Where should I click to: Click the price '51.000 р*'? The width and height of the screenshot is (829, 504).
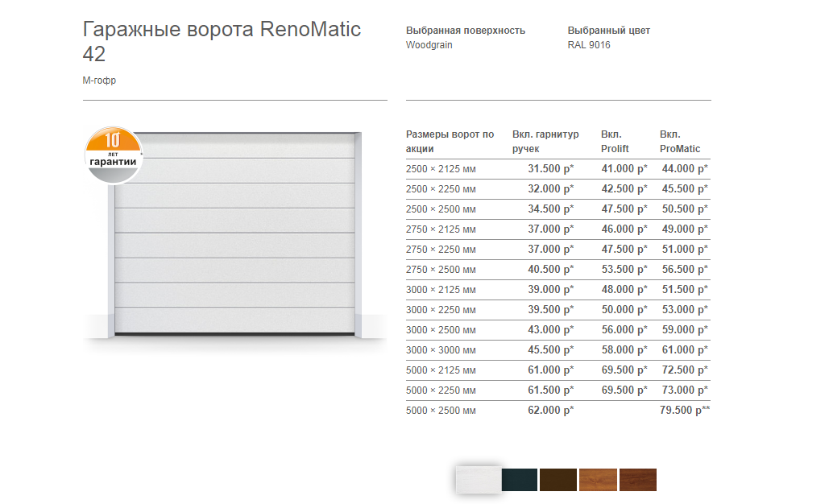coord(685,249)
